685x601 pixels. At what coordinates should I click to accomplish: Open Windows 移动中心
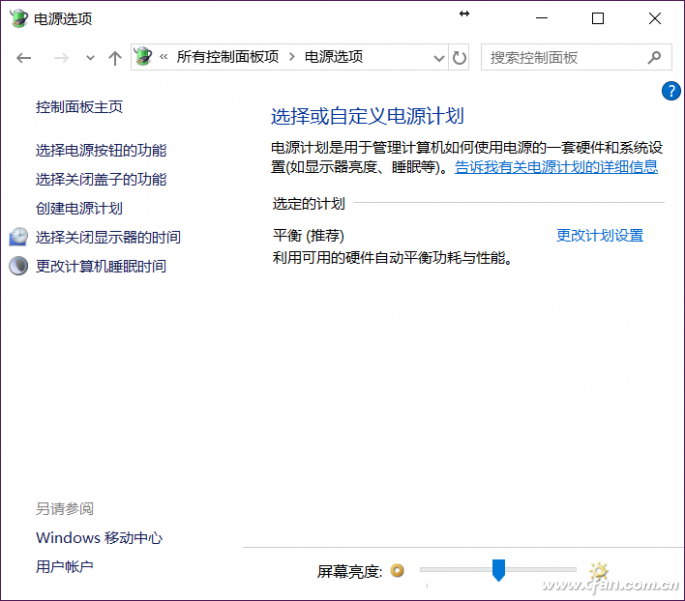click(99, 538)
